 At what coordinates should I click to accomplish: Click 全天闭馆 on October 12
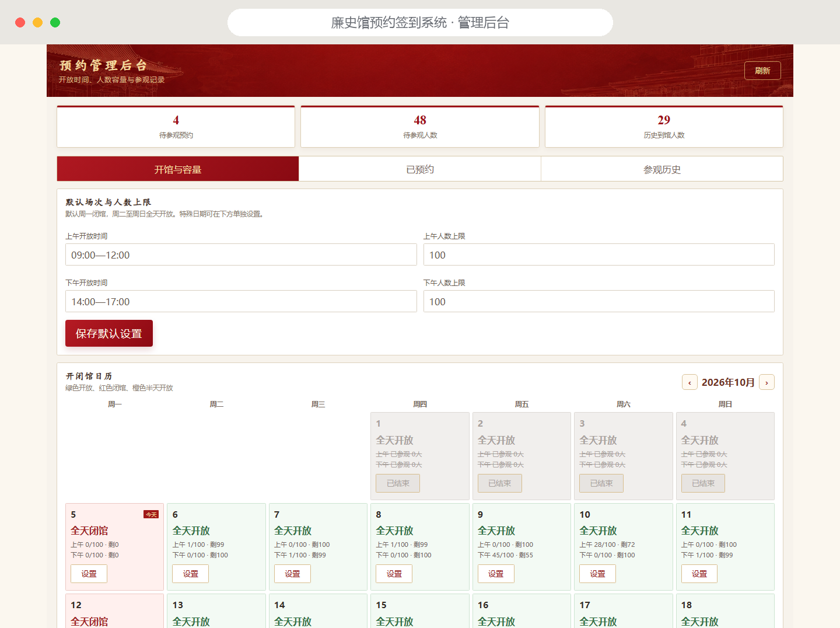click(x=89, y=622)
